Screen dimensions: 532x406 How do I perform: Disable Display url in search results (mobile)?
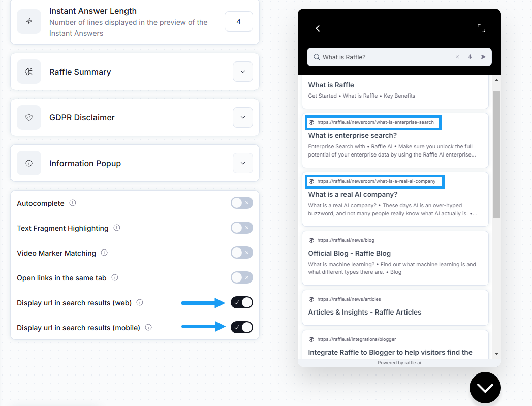(241, 327)
